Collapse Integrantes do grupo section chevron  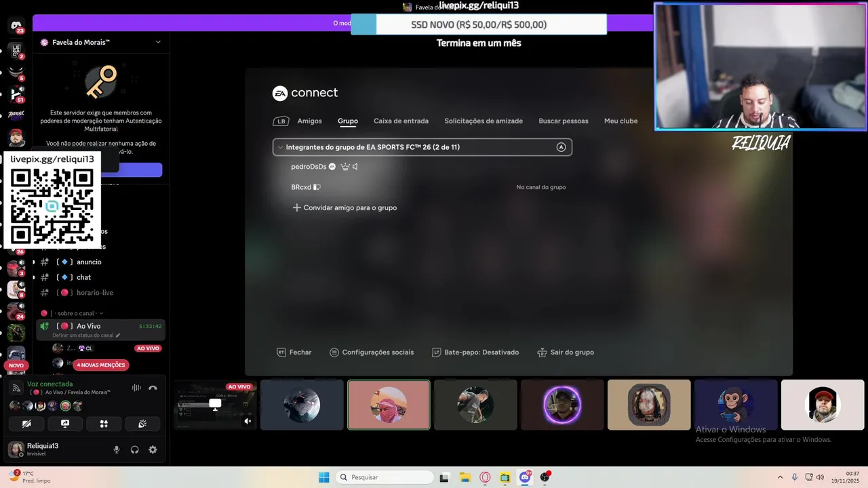pyautogui.click(x=280, y=147)
